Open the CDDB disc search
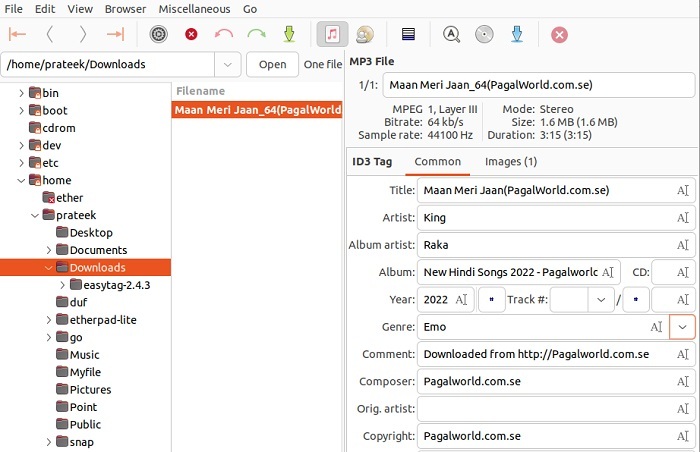Viewport: 700px width, 452px height. point(484,34)
